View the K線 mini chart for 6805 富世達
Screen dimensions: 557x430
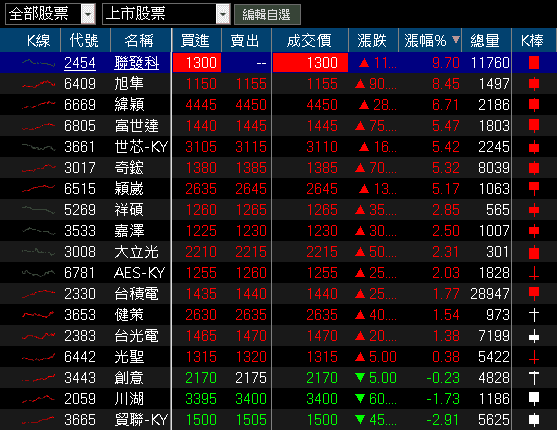(38, 126)
